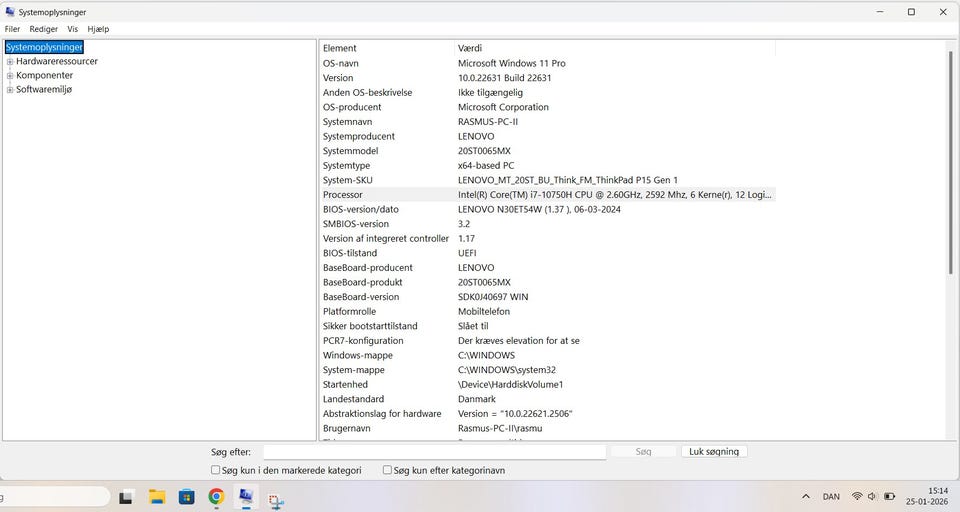Screen dimensions: 960x512
Task: Click the Søg button
Action: [643, 452]
